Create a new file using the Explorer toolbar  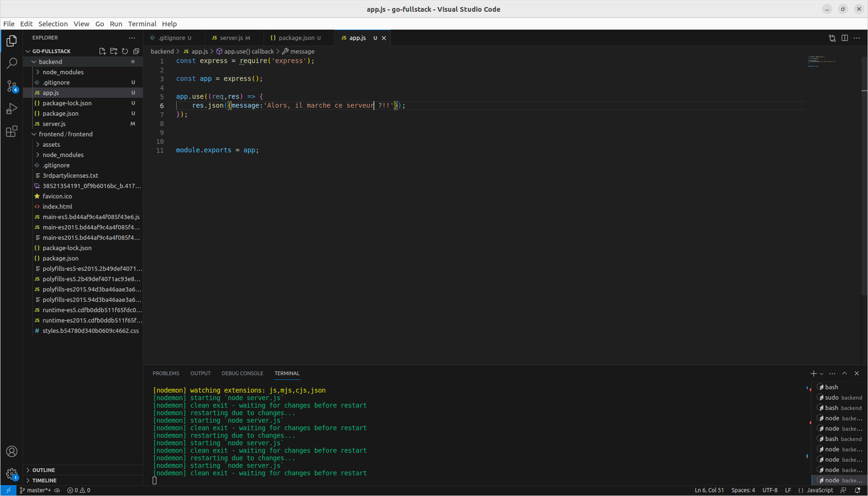tap(102, 51)
